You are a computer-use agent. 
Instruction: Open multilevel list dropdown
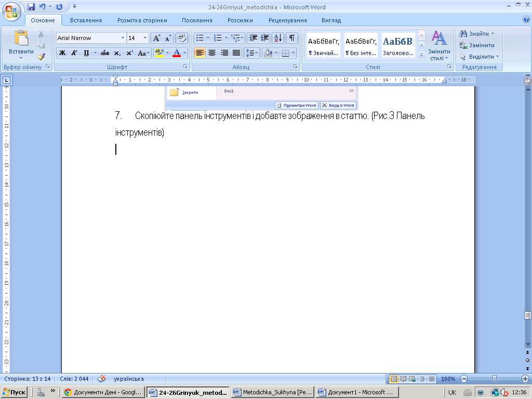[x=242, y=38]
